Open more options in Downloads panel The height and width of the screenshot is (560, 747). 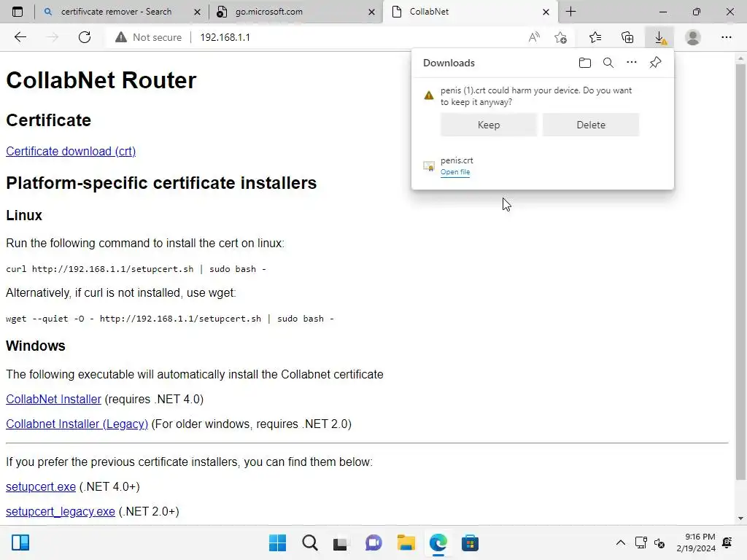point(631,63)
